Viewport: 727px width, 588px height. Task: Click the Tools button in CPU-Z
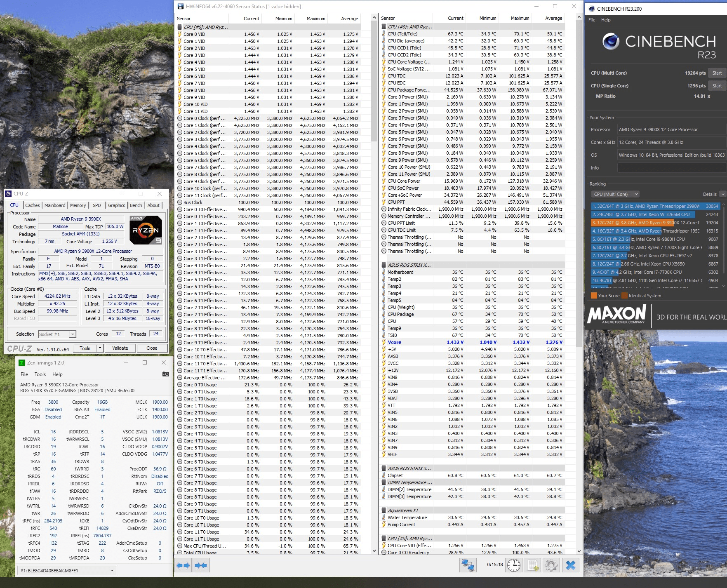pyautogui.click(x=85, y=348)
